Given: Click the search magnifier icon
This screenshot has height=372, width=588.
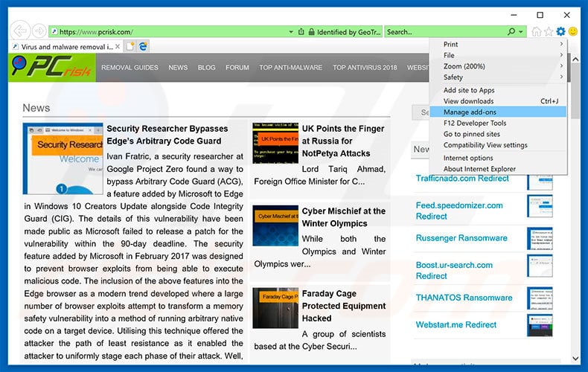Looking at the screenshot, I should pyautogui.click(x=511, y=31).
